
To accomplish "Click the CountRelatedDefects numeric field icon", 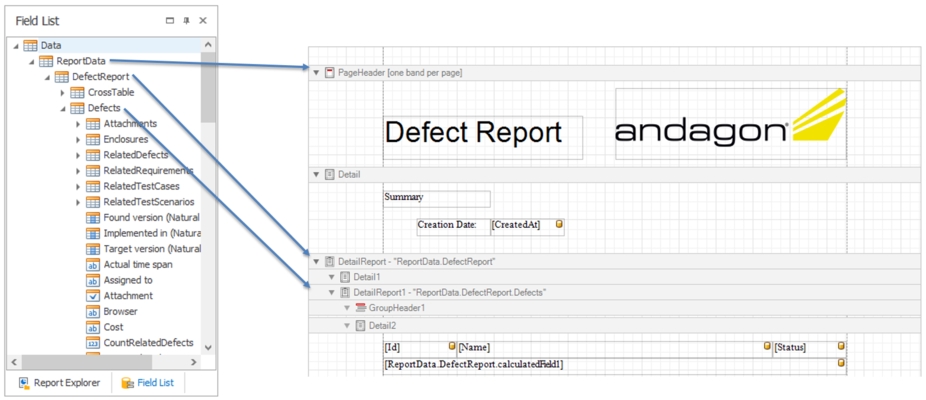I will [93, 343].
